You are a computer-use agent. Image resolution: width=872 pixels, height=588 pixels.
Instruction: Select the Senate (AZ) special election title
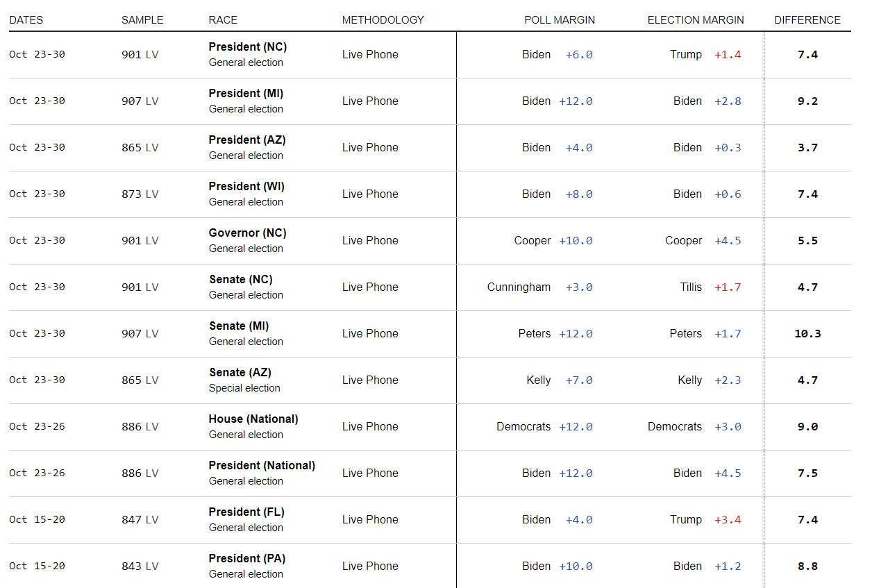240,373
